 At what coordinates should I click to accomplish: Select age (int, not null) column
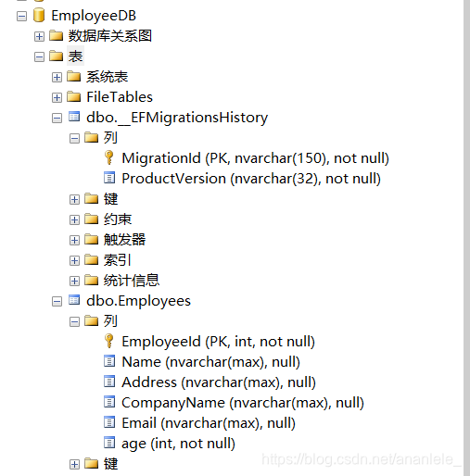178,444
